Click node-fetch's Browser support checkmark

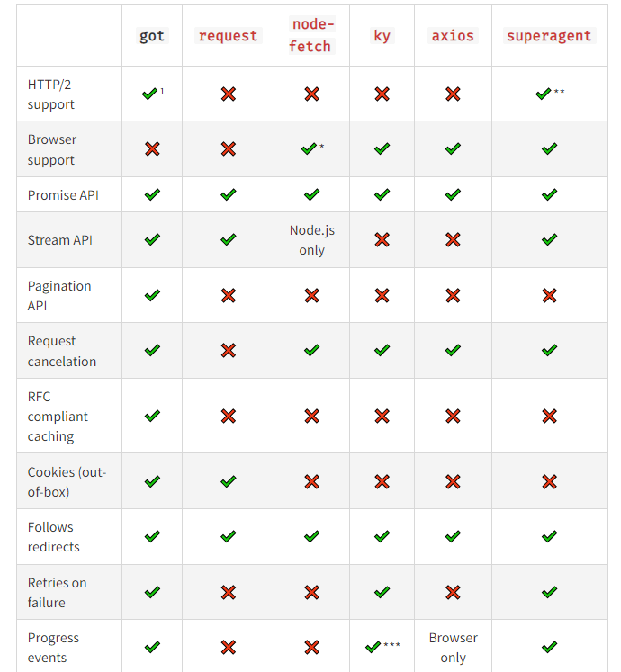pos(309,149)
